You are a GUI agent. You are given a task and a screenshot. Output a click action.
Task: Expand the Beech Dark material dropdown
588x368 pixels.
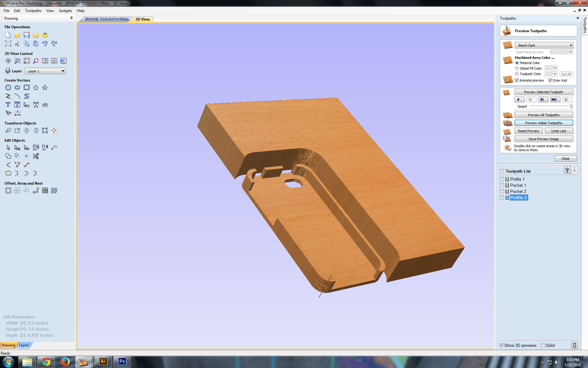571,45
